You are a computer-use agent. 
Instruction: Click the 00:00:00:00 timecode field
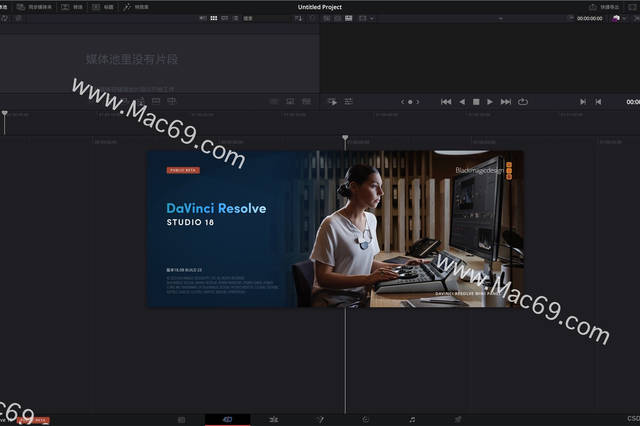click(589, 18)
